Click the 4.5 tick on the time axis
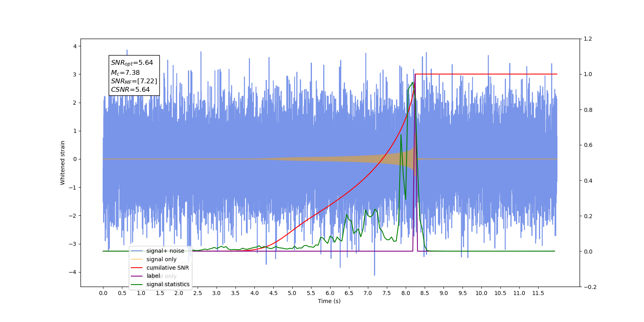The height and width of the screenshot is (322, 644). (x=273, y=293)
